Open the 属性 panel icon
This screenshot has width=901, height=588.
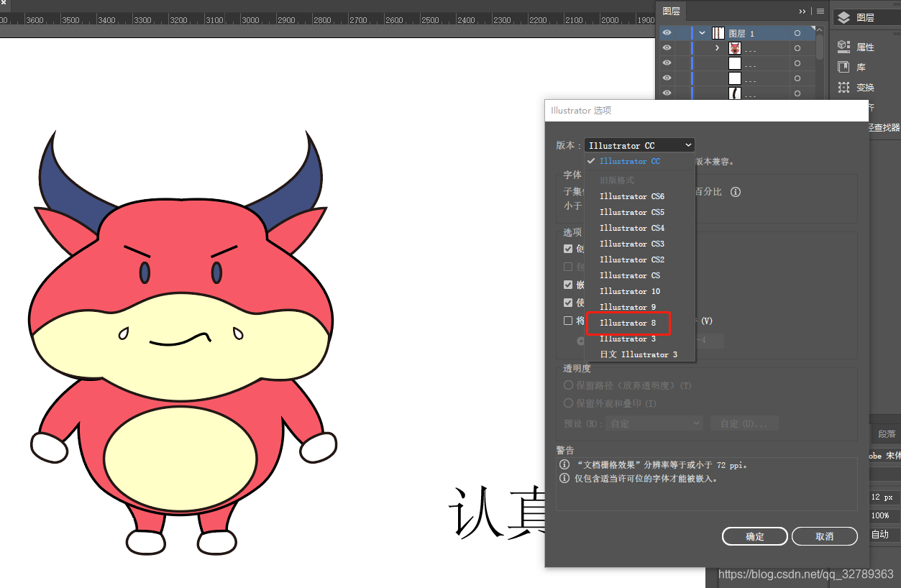coord(844,47)
